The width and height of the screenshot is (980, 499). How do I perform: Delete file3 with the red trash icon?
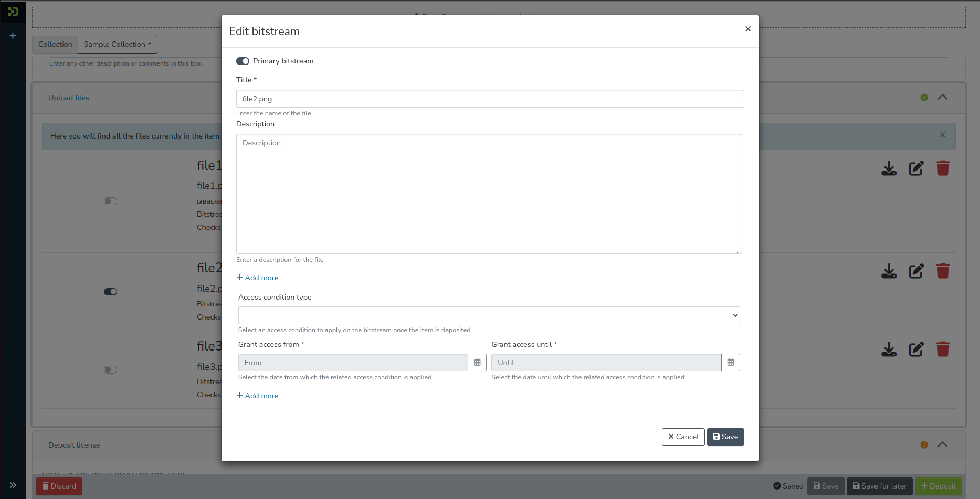tap(943, 349)
